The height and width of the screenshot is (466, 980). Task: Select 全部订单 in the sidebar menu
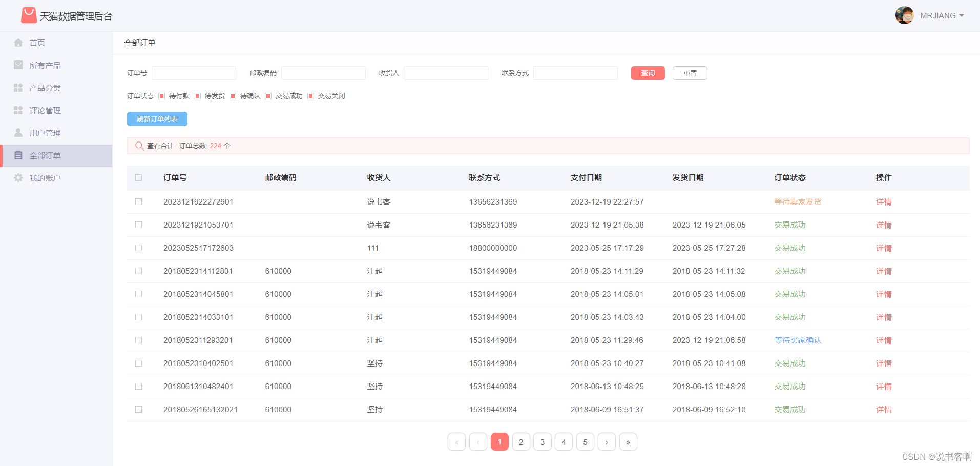56,155
